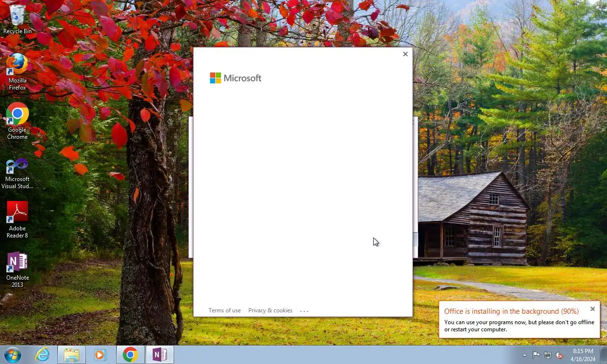The height and width of the screenshot is (364, 607).
Task: Select the Microsoft Visual Studio desktop shortcut
Action: (17, 173)
